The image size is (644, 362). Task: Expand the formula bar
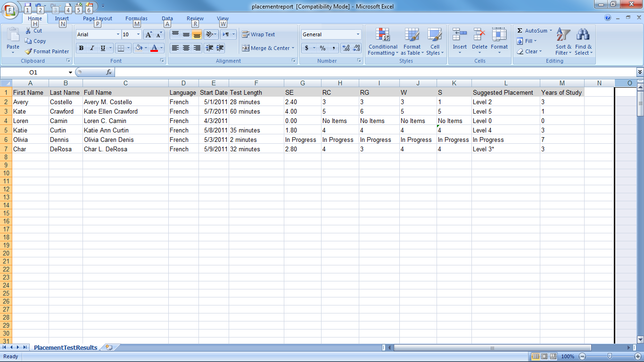pyautogui.click(x=640, y=73)
